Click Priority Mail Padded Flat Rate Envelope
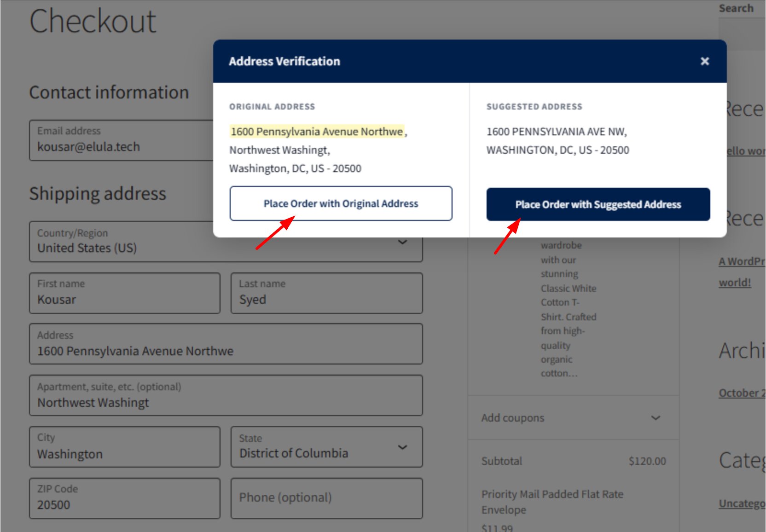 (x=552, y=502)
